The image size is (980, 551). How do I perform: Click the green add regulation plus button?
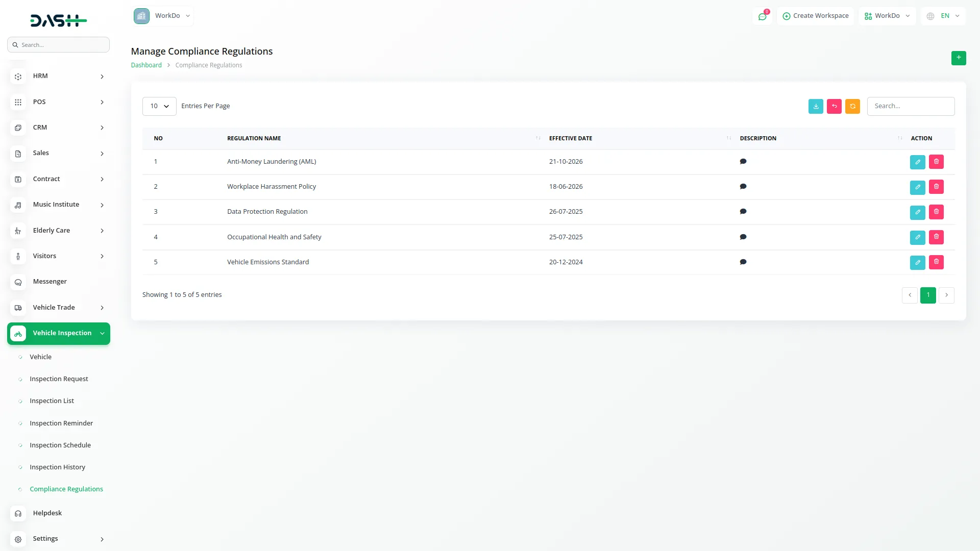pyautogui.click(x=958, y=58)
